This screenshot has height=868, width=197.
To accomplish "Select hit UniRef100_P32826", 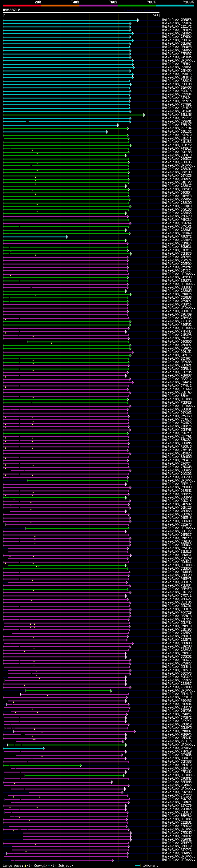I will click(177, 81).
